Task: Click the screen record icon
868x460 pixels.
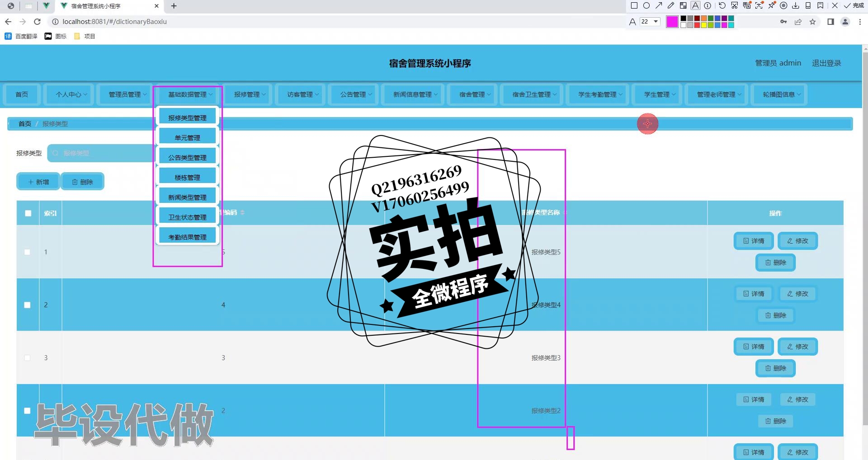Action: (x=783, y=6)
